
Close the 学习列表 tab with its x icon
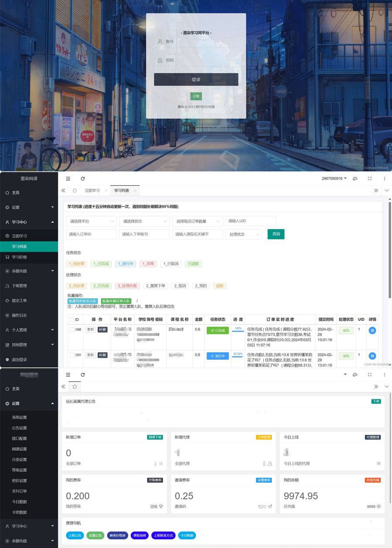(135, 191)
